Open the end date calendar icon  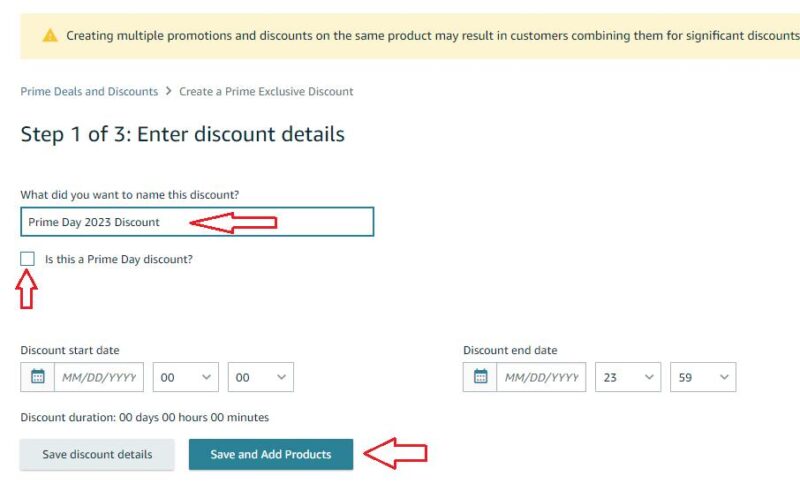[x=480, y=377]
